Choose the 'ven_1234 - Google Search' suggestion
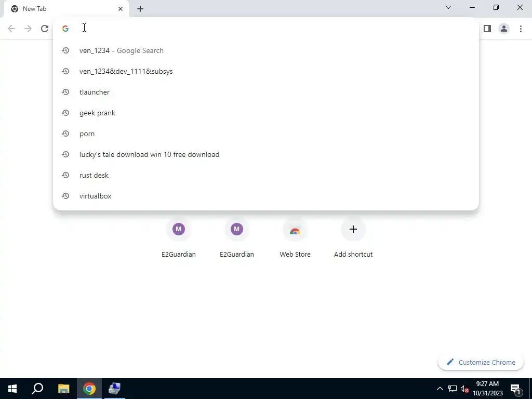Image resolution: width=532 pixels, height=399 pixels. click(266, 50)
